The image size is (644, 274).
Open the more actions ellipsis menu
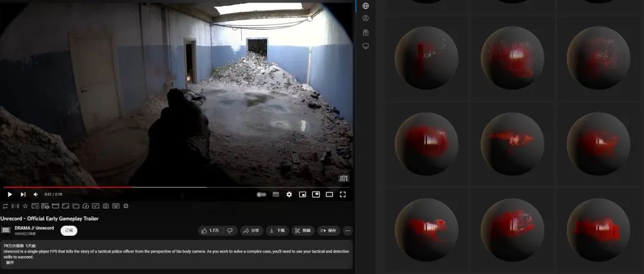coord(348,230)
